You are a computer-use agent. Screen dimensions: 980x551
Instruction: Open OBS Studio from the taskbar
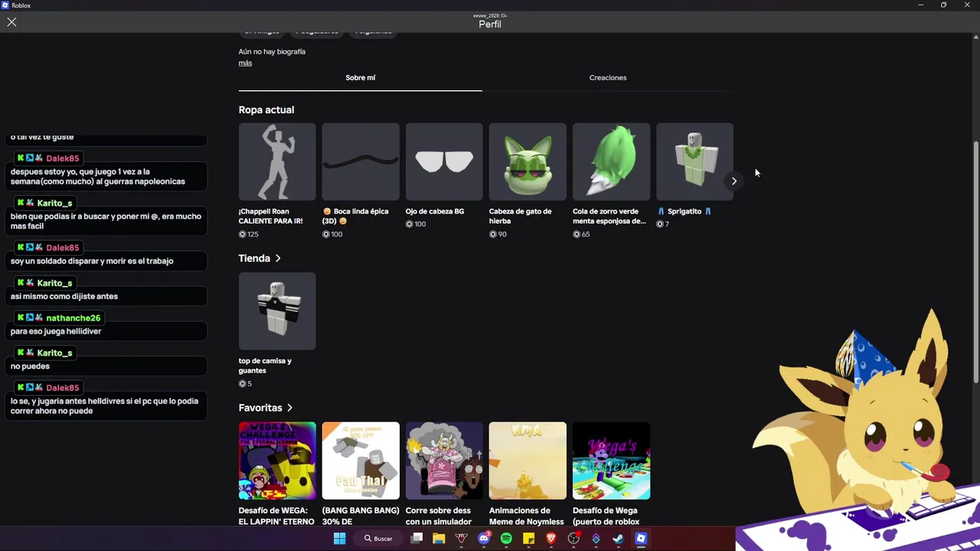573,539
